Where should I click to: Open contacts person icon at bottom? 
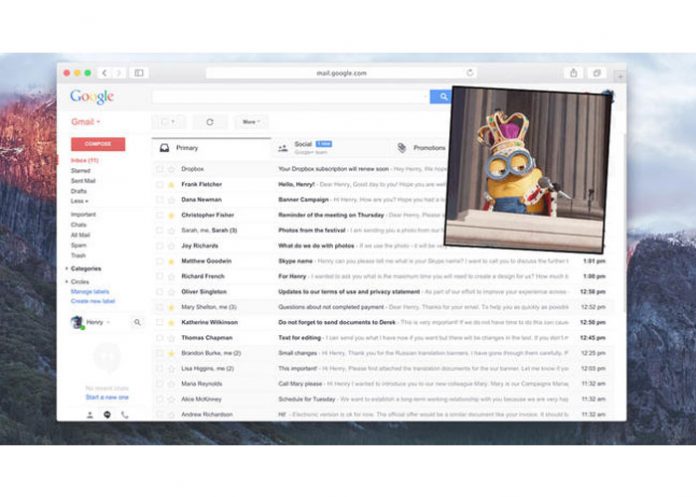coord(90,415)
